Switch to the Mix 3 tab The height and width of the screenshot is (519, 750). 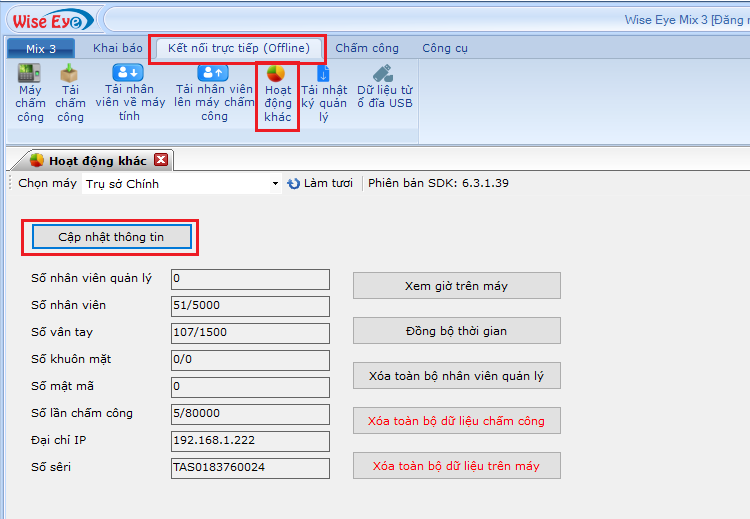(x=41, y=48)
